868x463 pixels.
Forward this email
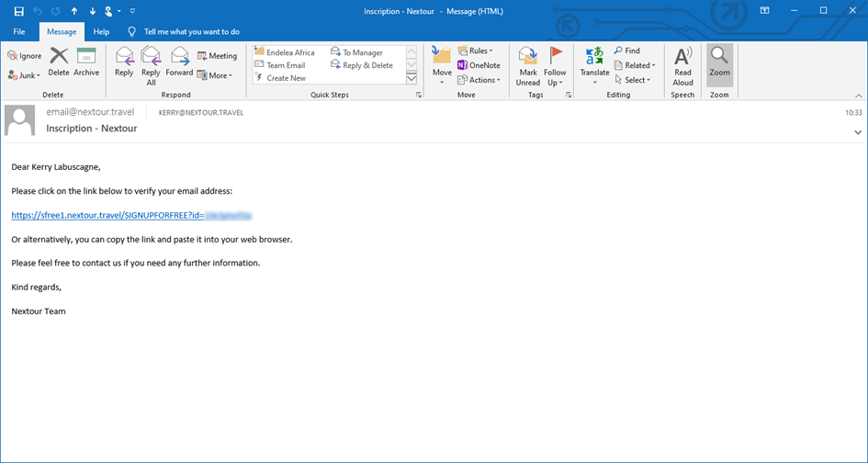click(179, 62)
